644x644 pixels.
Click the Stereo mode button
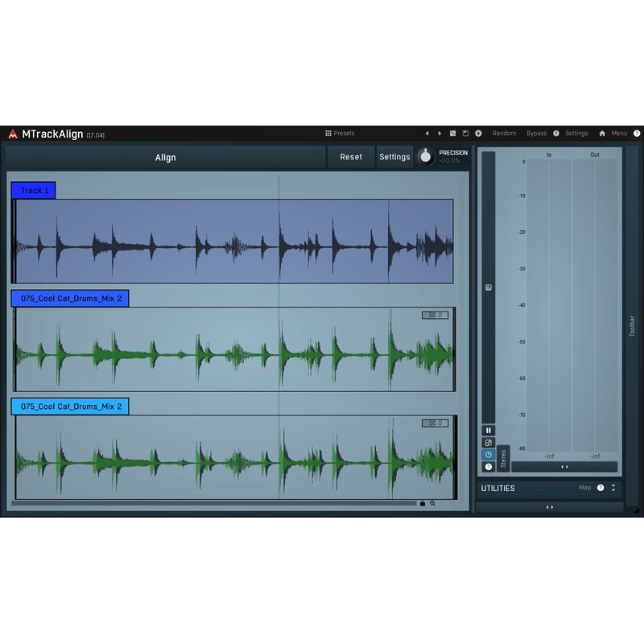point(503,458)
